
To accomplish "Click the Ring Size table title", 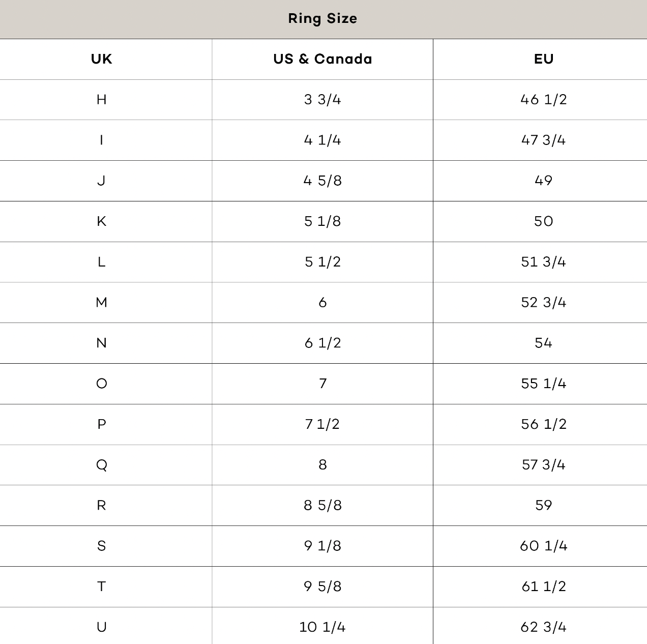I will coord(322,19).
